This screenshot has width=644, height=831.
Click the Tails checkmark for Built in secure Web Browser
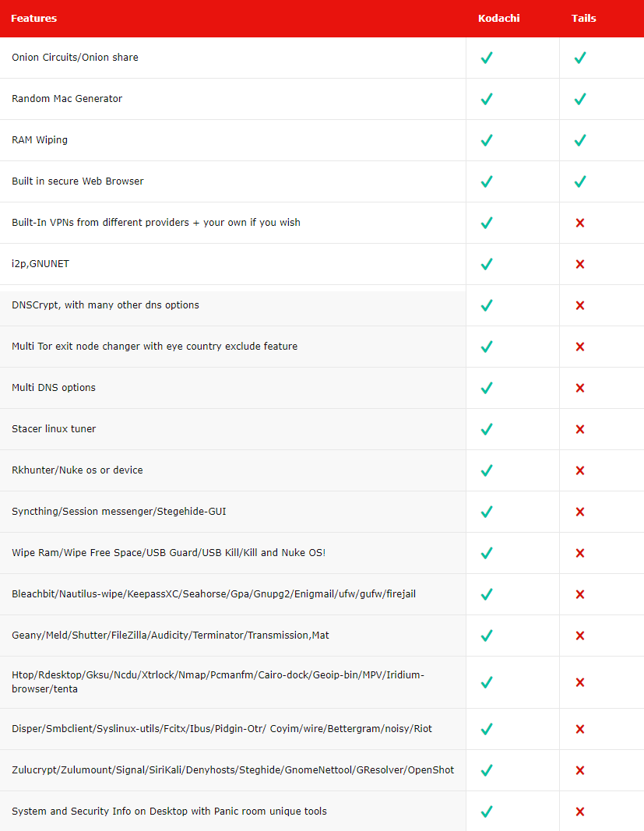pyautogui.click(x=580, y=181)
